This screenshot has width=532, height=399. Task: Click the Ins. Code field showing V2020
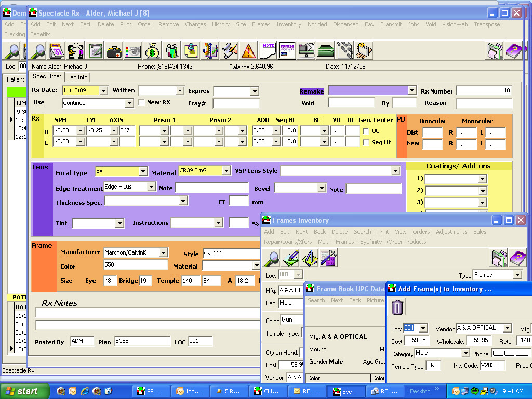click(493, 365)
